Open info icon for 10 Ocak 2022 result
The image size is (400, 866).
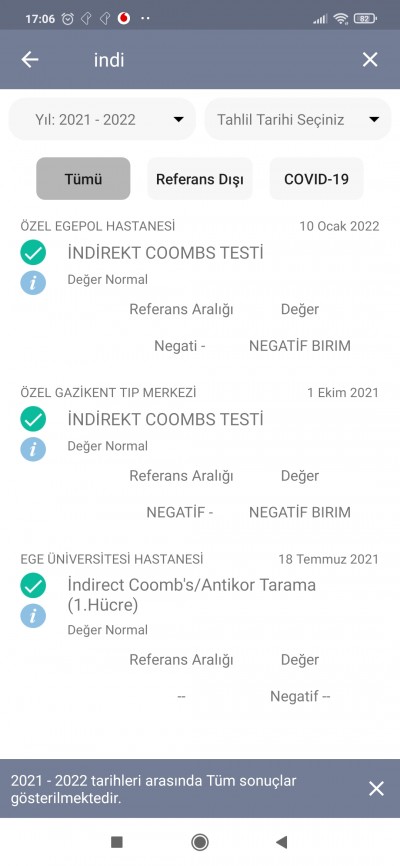(x=33, y=282)
